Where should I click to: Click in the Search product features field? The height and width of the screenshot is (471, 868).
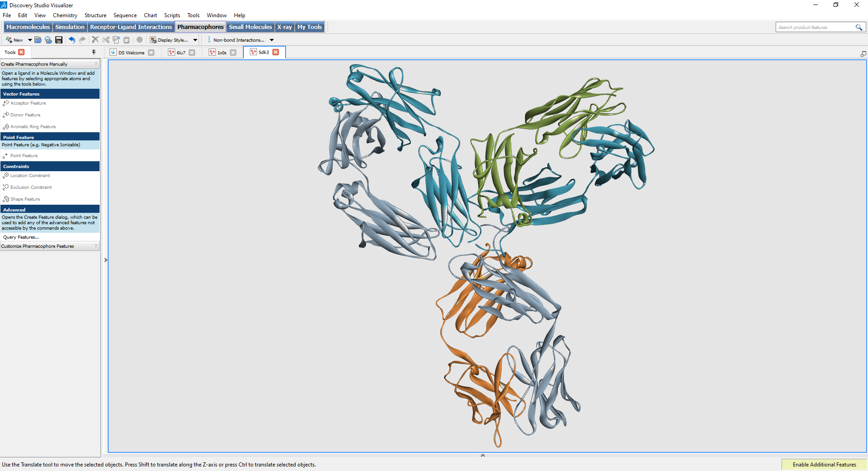815,27
